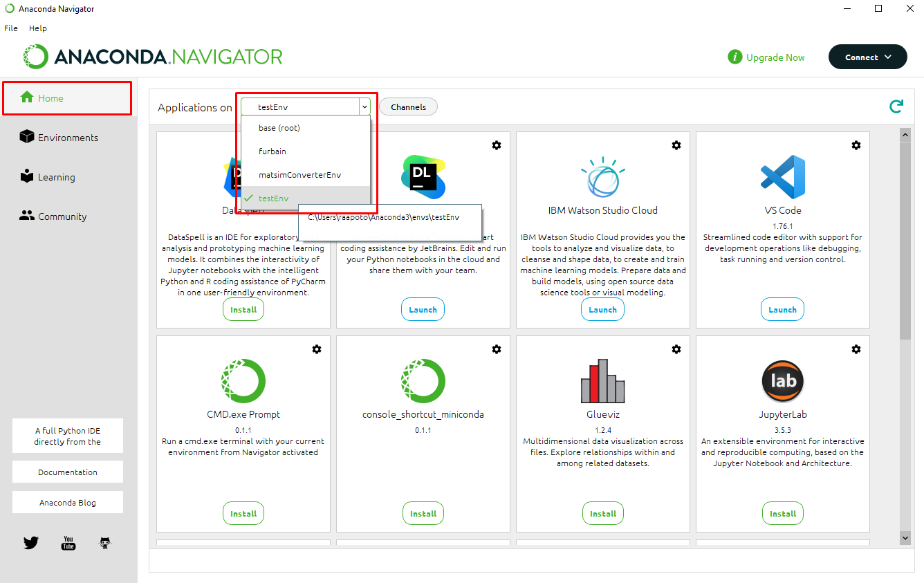Select base (root) environment

tap(306, 128)
